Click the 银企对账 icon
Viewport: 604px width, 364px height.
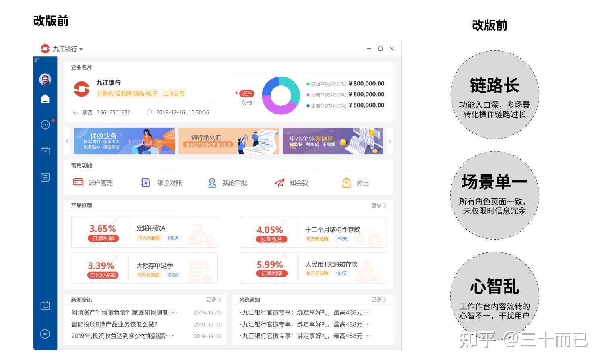pyautogui.click(x=145, y=183)
